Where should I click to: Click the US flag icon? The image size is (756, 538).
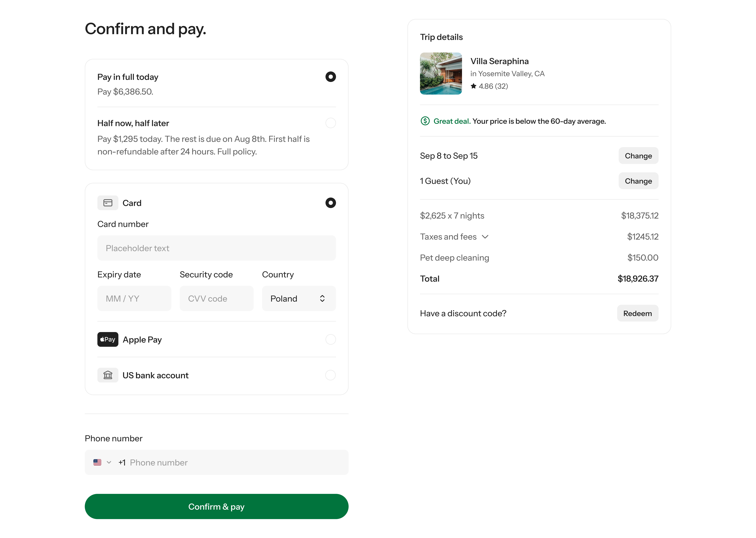click(x=97, y=462)
